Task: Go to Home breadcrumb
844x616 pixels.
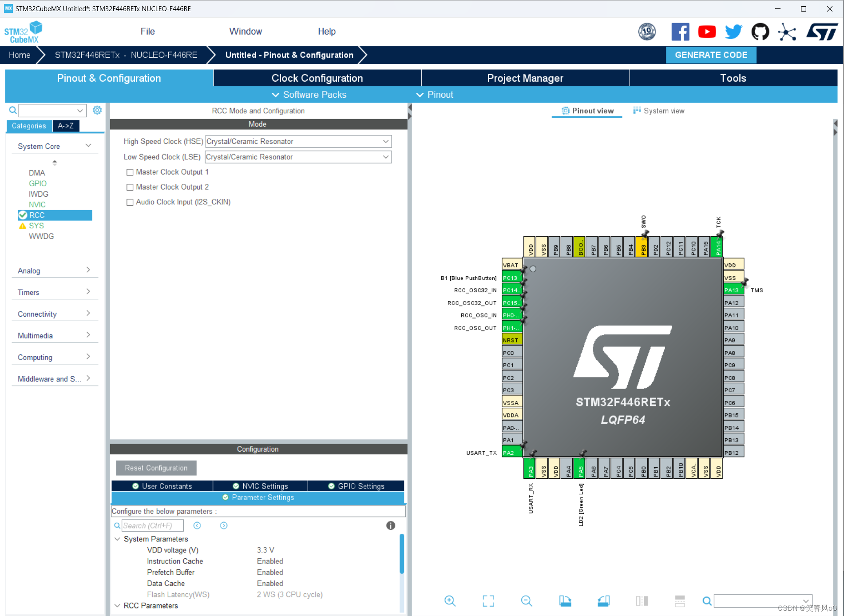Action: pos(20,55)
